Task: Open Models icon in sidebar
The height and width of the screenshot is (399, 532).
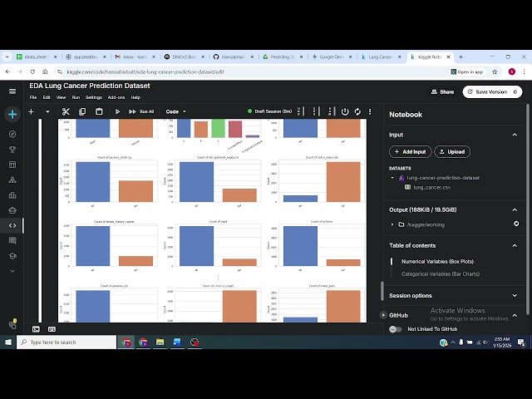Action: click(12, 180)
